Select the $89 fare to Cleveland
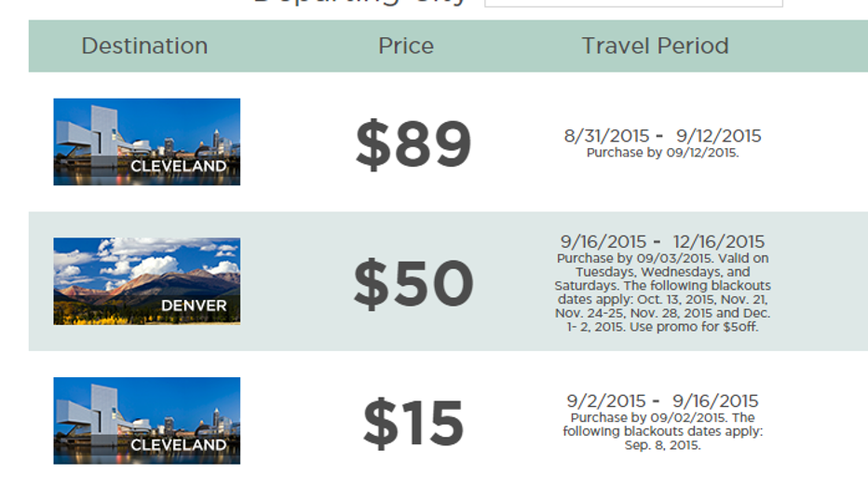The image size is (868, 488). 413,143
